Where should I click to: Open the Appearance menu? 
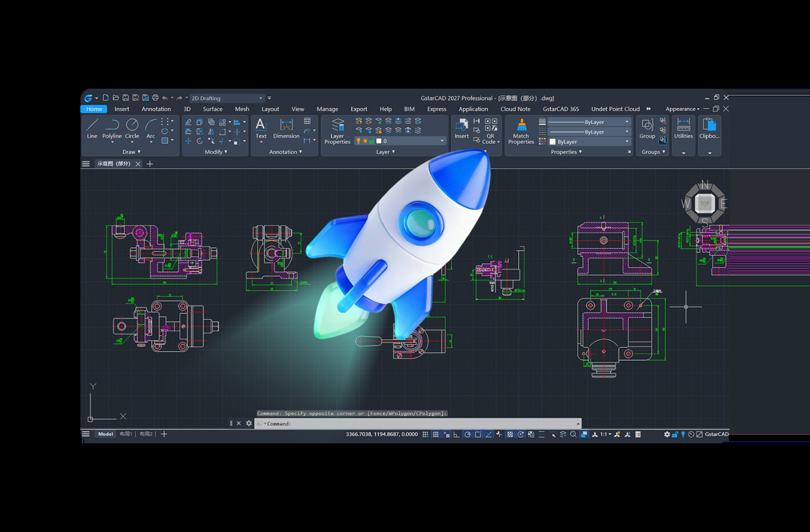(682, 109)
